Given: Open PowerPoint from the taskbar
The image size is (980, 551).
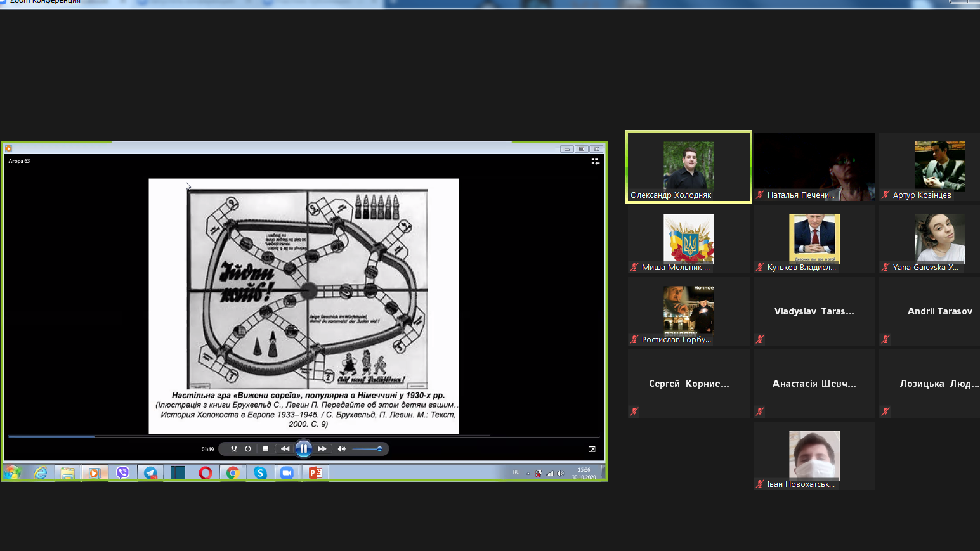Looking at the screenshot, I should (315, 473).
